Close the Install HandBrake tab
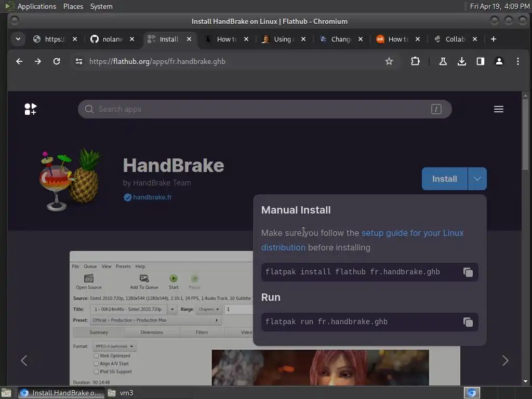 (x=189, y=39)
